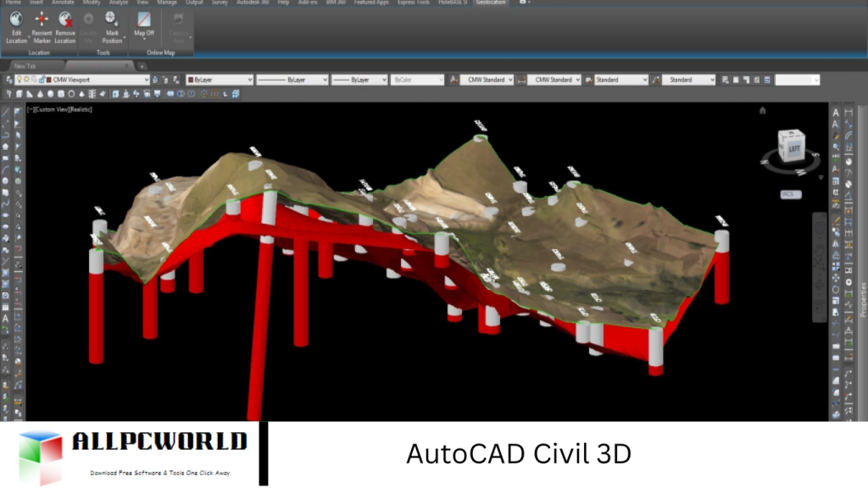Open the Properties palette side label
Viewport: 868px width, 488px height.
[862, 299]
